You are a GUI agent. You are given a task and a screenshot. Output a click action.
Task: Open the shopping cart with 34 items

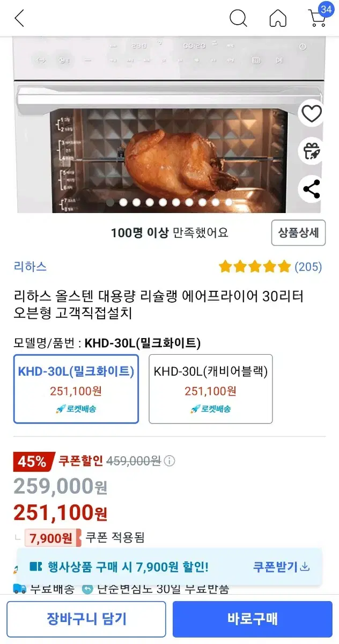coord(320,16)
